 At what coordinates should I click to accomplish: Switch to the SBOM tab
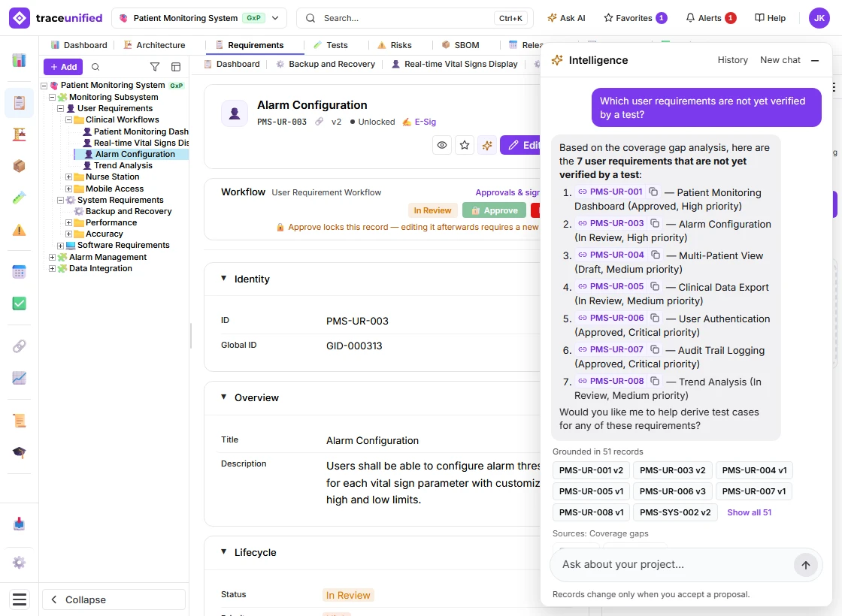click(x=460, y=45)
